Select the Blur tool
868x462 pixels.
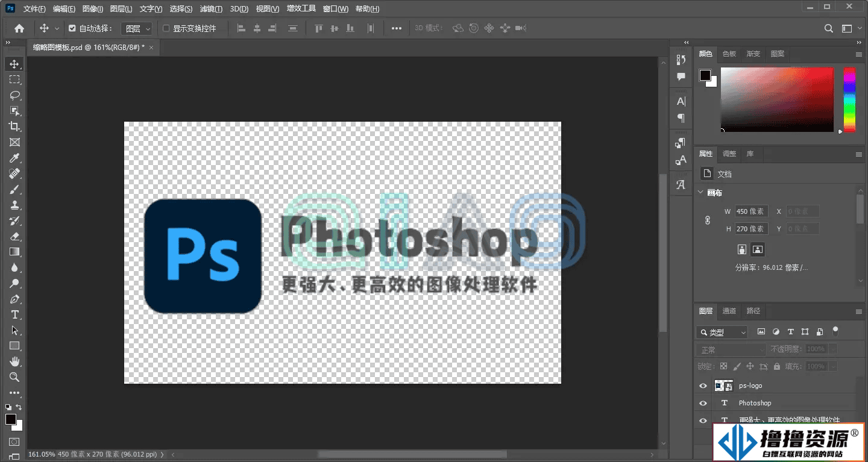coord(14,267)
